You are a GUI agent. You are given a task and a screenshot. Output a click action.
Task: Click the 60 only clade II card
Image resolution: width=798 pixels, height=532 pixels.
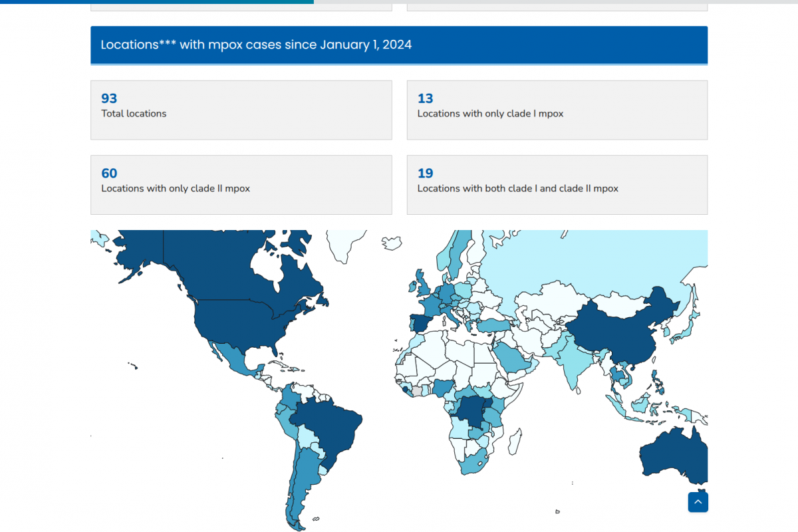(x=241, y=185)
